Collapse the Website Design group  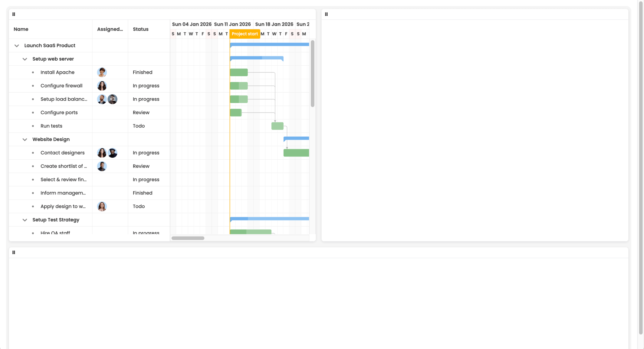tap(25, 139)
